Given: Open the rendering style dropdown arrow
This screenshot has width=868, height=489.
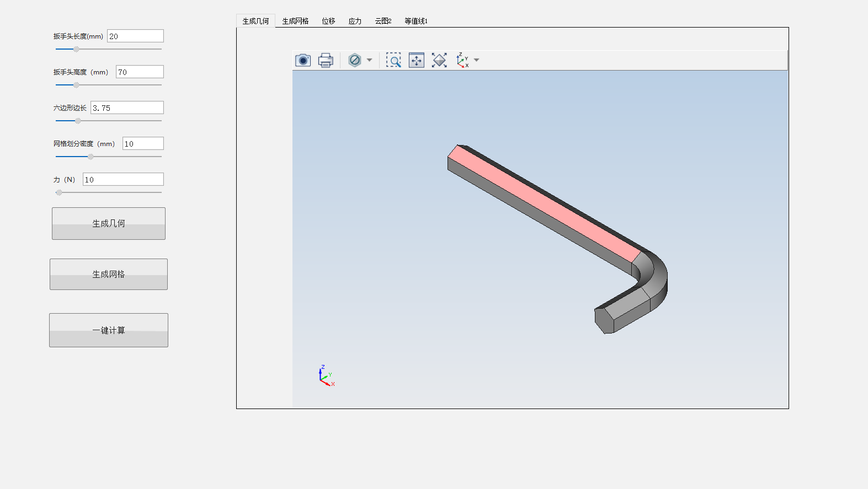Looking at the screenshot, I should tap(370, 60).
